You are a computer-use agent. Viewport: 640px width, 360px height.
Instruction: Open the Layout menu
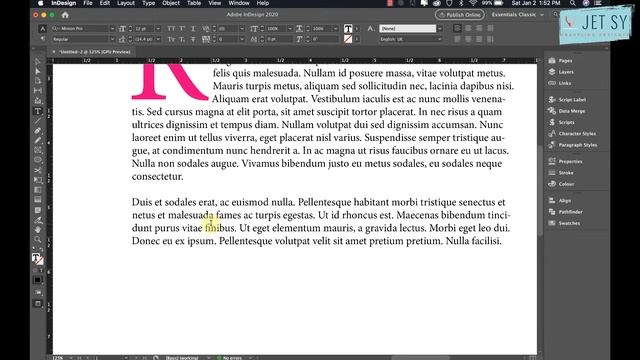point(126,3)
